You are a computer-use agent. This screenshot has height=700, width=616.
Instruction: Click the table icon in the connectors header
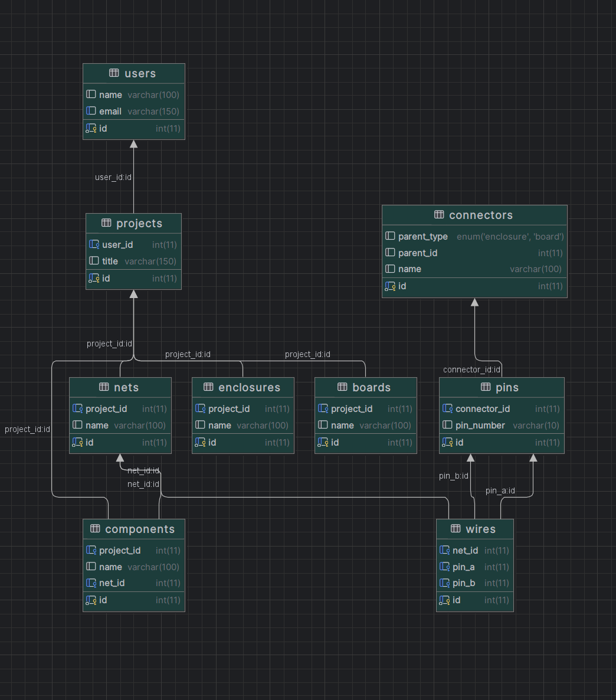(438, 215)
